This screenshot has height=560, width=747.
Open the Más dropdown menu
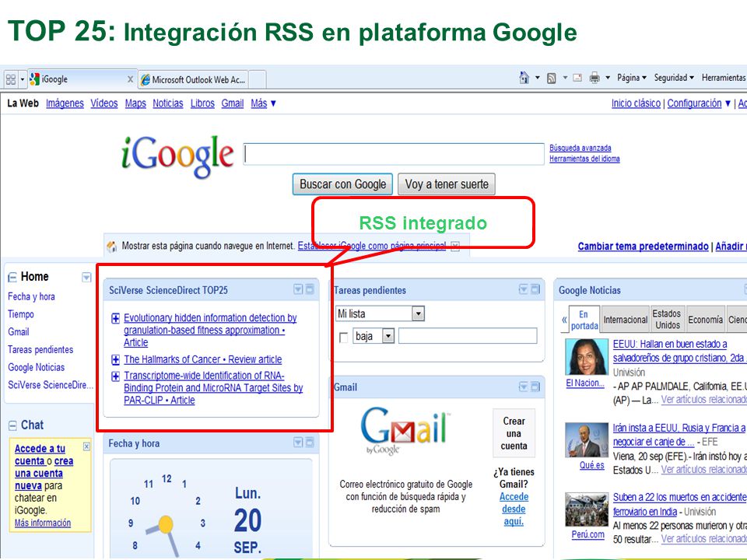tap(264, 103)
